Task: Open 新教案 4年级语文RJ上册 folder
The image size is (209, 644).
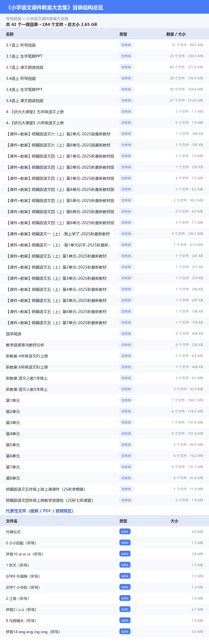Action: tap(104, 356)
